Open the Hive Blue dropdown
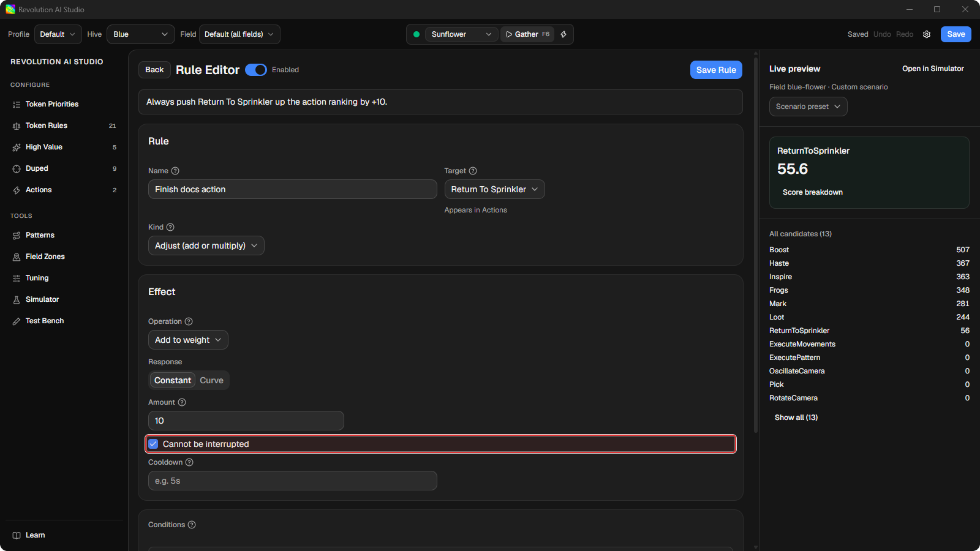980x551 pixels. [140, 34]
